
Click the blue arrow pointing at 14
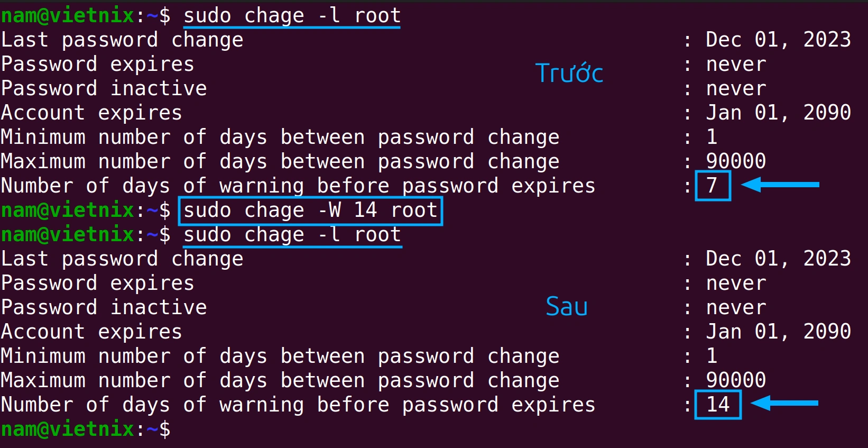point(784,403)
